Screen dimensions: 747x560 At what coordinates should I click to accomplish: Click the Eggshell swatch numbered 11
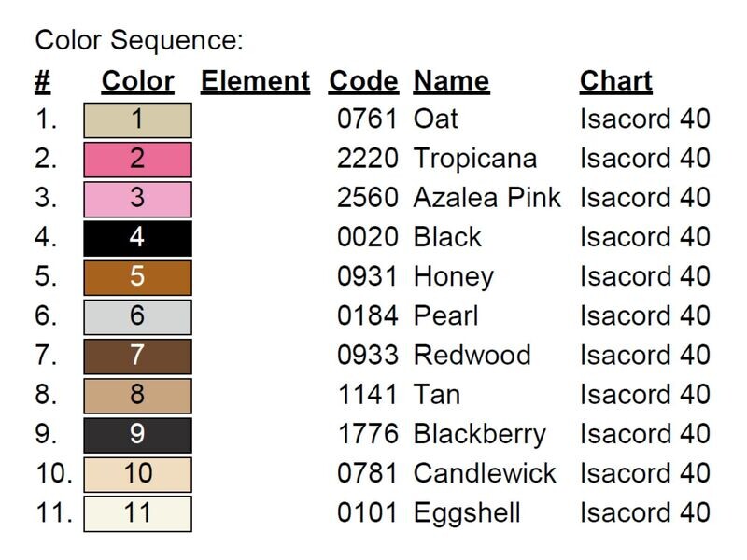coord(137,514)
